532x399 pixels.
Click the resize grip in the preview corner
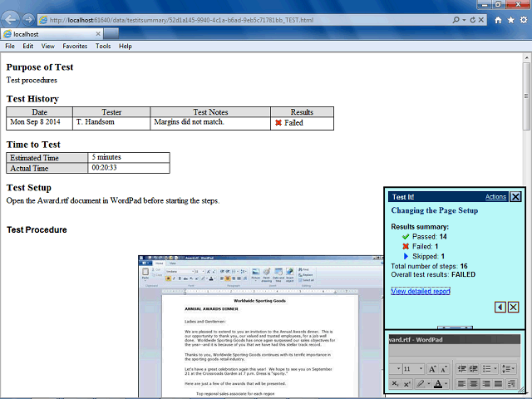(520, 390)
